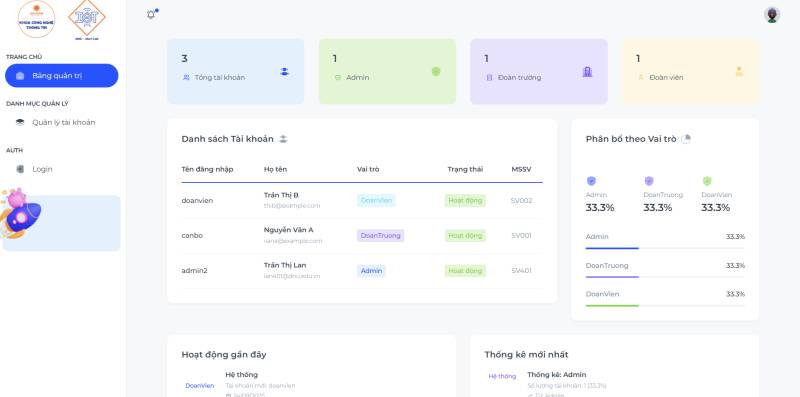Select the Trạng thái column header
Viewport: 800px width, 397px height.
click(465, 169)
